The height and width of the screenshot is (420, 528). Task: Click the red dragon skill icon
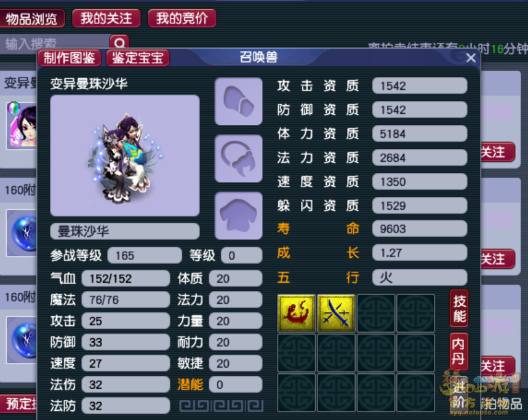297,313
